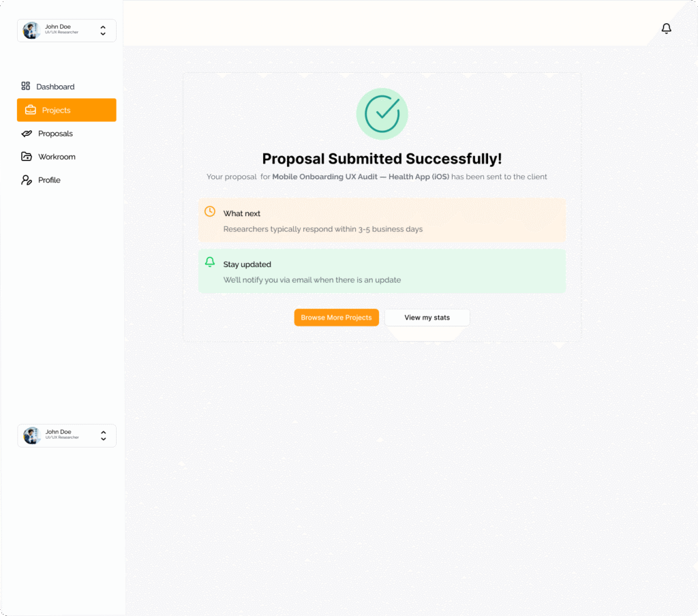This screenshot has height=616, width=698.
Task: Click John Doe's avatar in bottom profile card
Action: click(32, 435)
